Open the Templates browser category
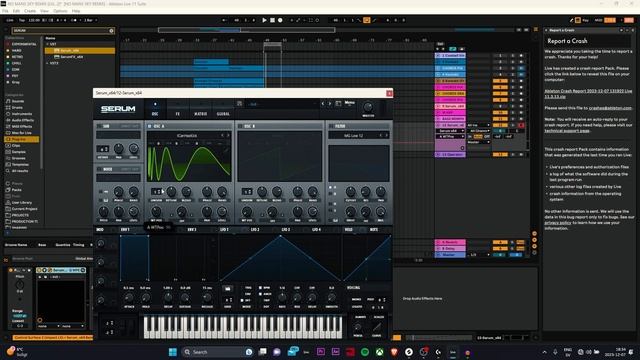 pos(20,164)
